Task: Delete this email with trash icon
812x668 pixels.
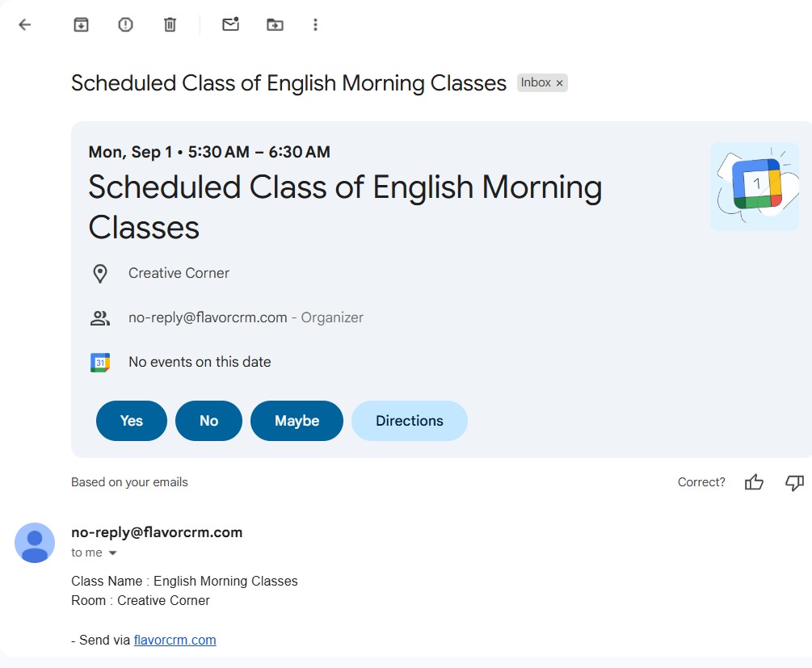Action: tap(170, 25)
